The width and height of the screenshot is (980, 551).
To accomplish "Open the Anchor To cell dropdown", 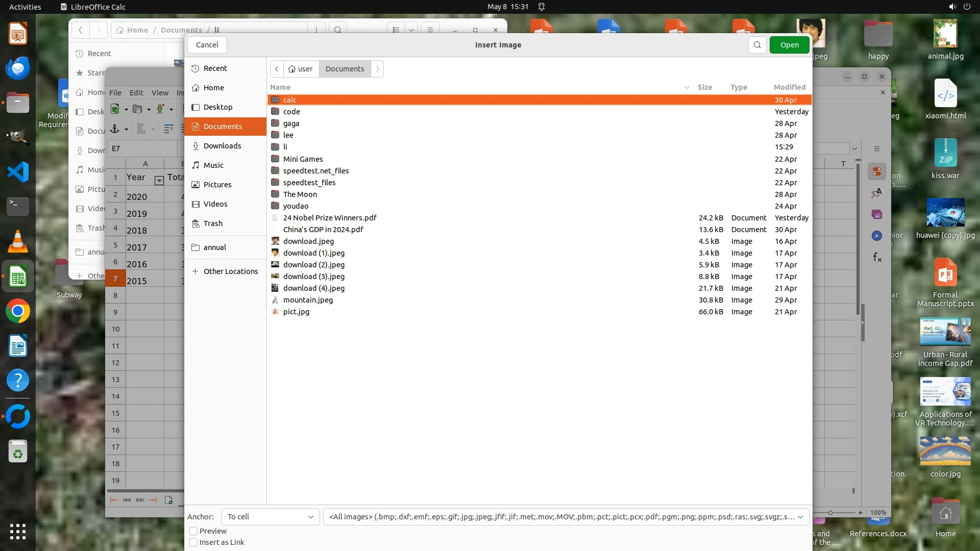I will tap(271, 517).
